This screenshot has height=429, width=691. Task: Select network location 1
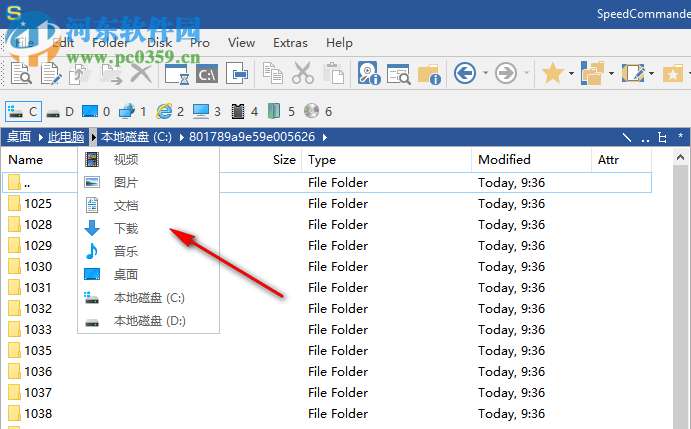click(x=133, y=112)
